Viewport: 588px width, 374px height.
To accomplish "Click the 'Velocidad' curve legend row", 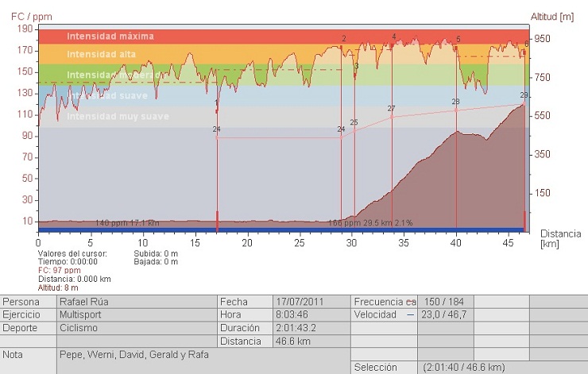I will 385,314.
